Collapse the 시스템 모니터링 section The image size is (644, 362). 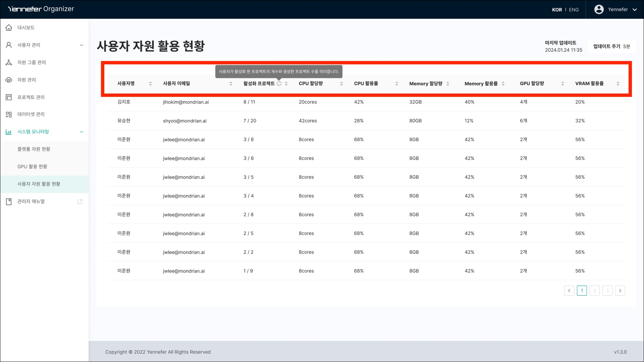[81, 132]
